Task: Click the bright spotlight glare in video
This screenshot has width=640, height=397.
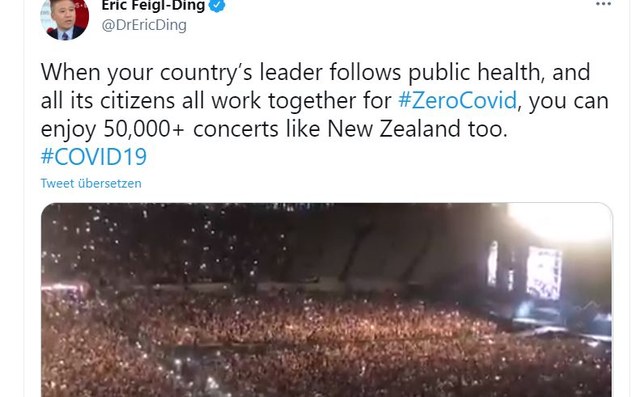Action: (x=561, y=222)
